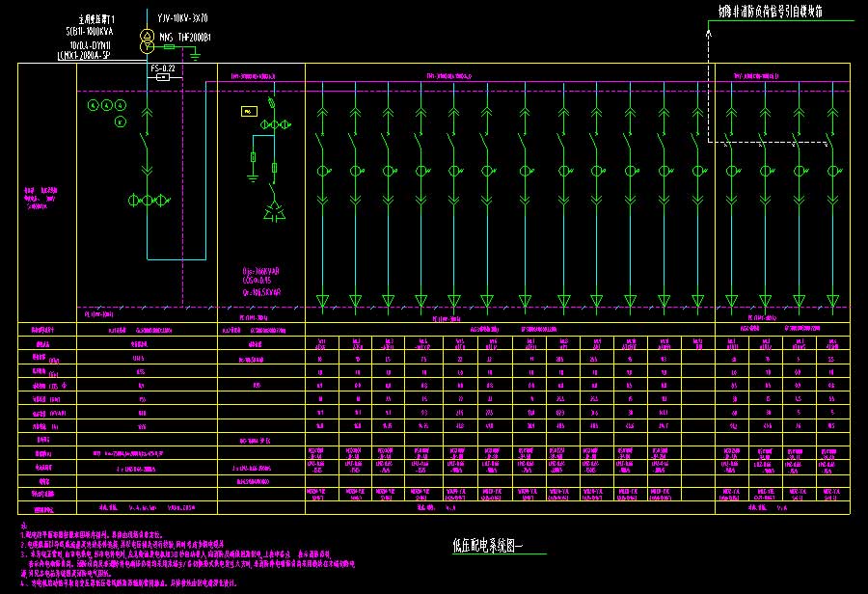This screenshot has width=868, height=594.
Task: Select the voltmeter circle below the ammeters
Action: point(121,121)
